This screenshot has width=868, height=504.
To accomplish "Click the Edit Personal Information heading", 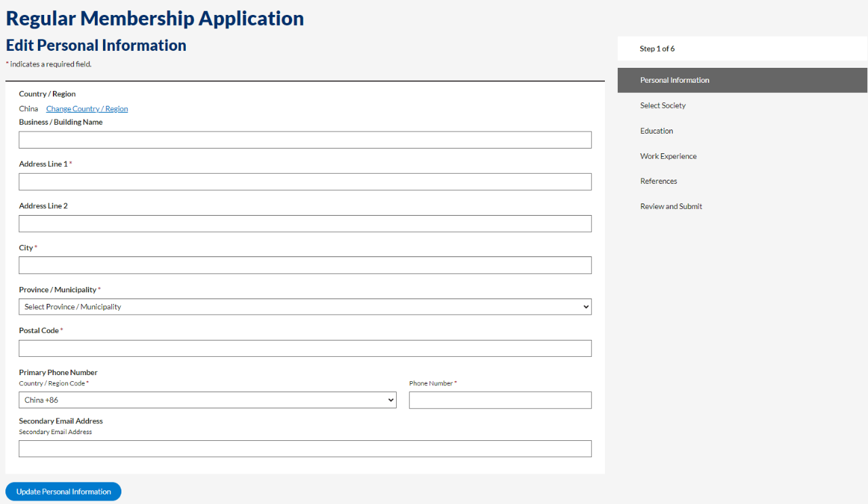I will pyautogui.click(x=96, y=45).
